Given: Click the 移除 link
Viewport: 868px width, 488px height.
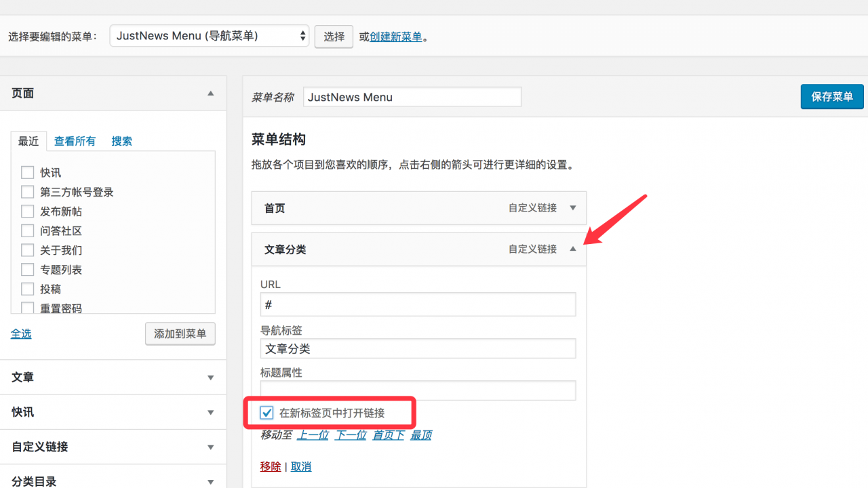Looking at the screenshot, I should (271, 466).
